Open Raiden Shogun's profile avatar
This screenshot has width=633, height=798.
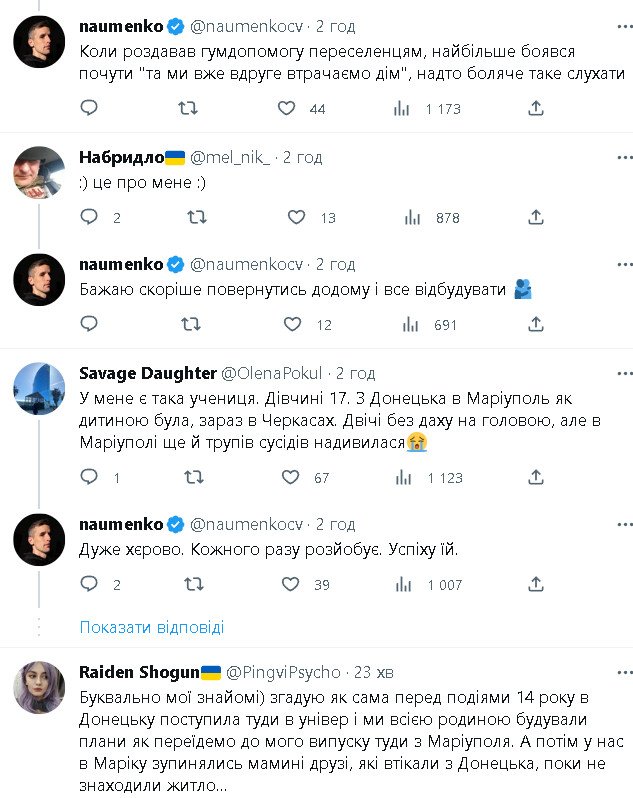[x=39, y=689]
